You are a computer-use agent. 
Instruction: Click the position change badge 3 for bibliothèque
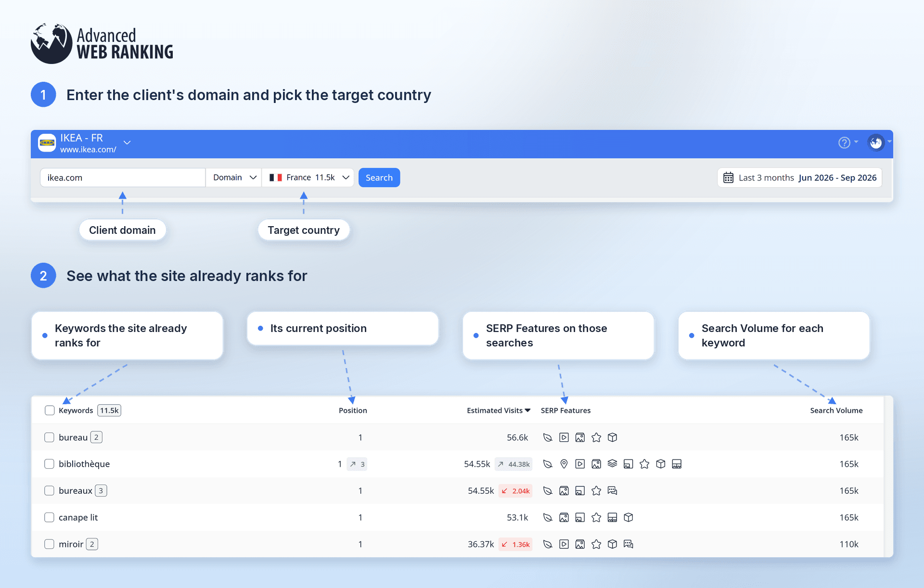357,464
